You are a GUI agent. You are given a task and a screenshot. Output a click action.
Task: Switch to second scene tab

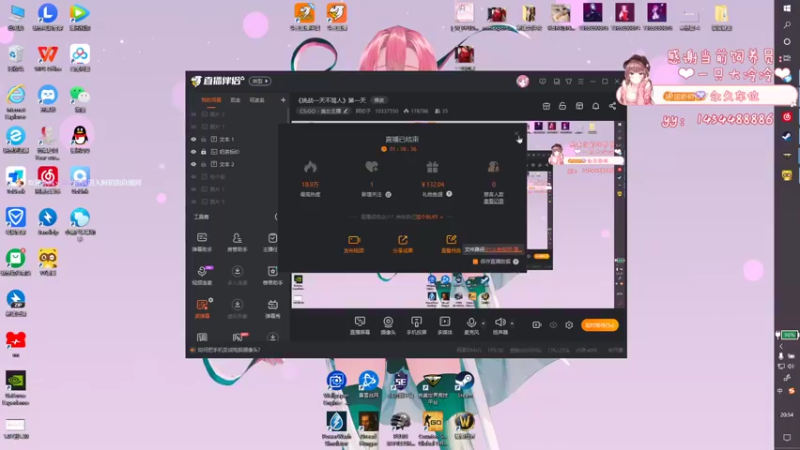[x=235, y=100]
